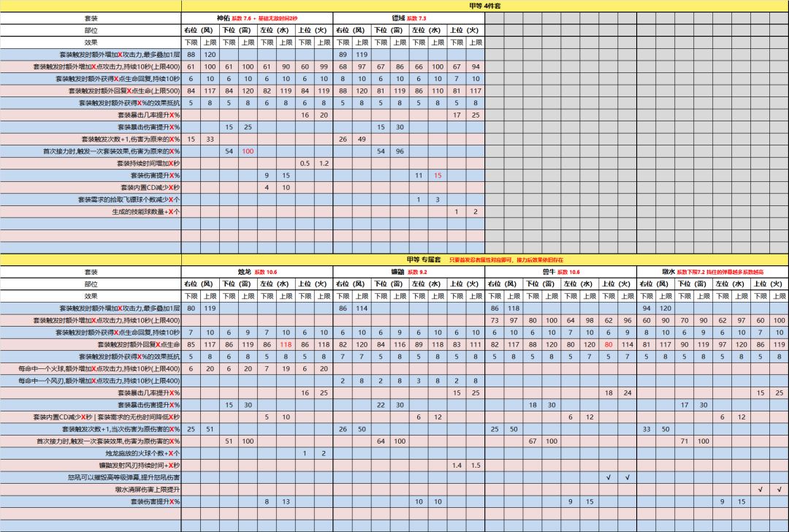789x532 pixels.
Task: Select the 下限 checkmark in 怒吼 row
Action: (x=609, y=478)
